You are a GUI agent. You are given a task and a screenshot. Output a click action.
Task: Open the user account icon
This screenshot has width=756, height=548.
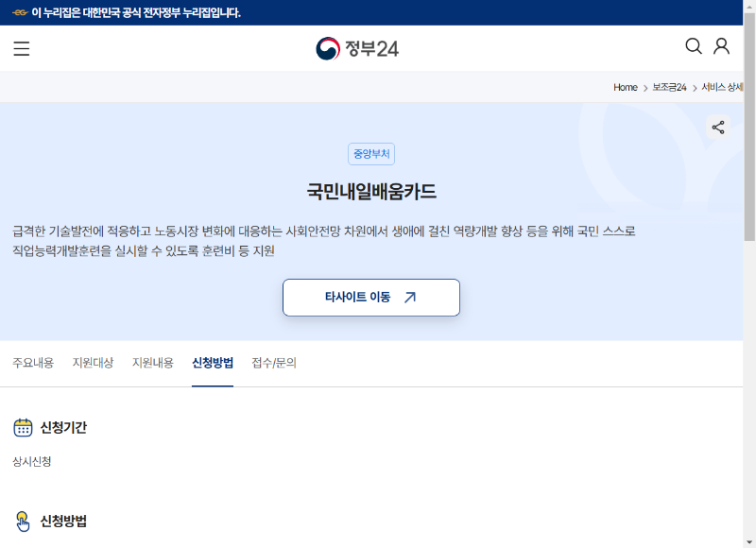(721, 46)
